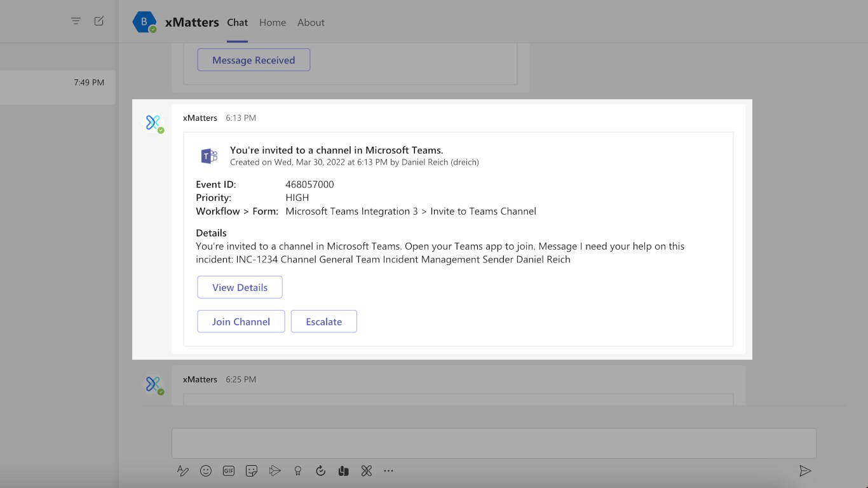Click the Message Received button
The width and height of the screenshot is (868, 488).
(254, 60)
